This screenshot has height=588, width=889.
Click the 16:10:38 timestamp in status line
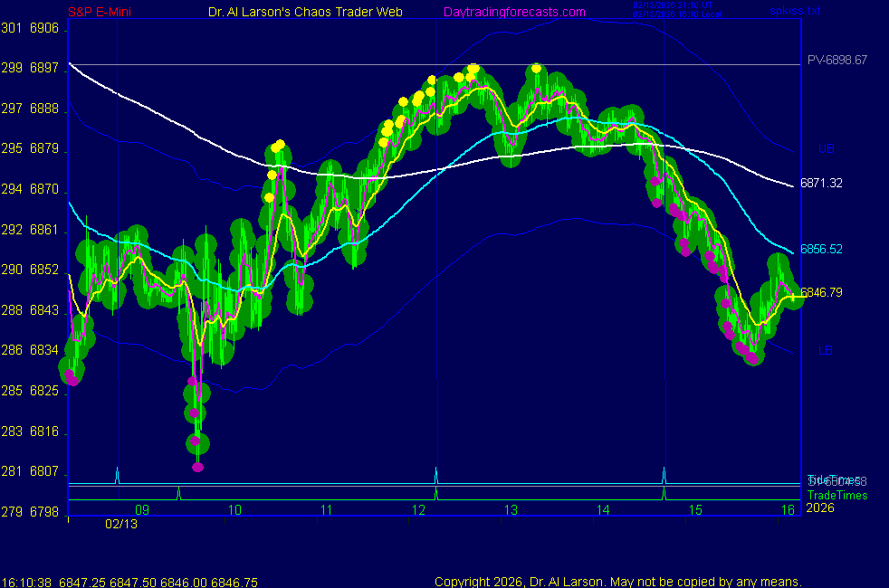(25, 582)
